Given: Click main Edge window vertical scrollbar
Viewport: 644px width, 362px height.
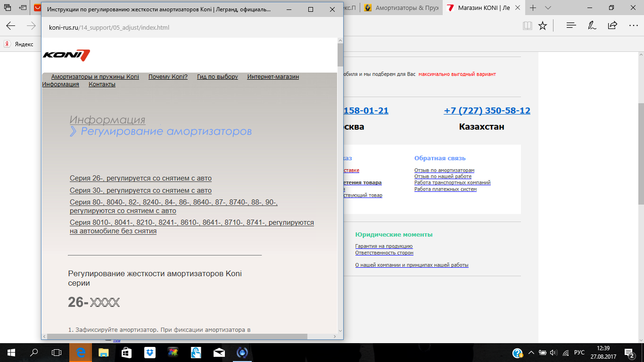Looking at the screenshot, I should [x=641, y=153].
